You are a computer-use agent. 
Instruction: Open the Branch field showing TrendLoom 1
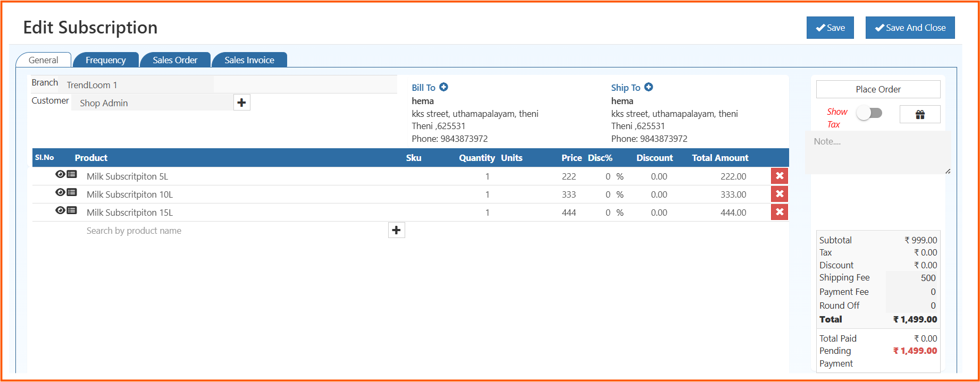138,85
